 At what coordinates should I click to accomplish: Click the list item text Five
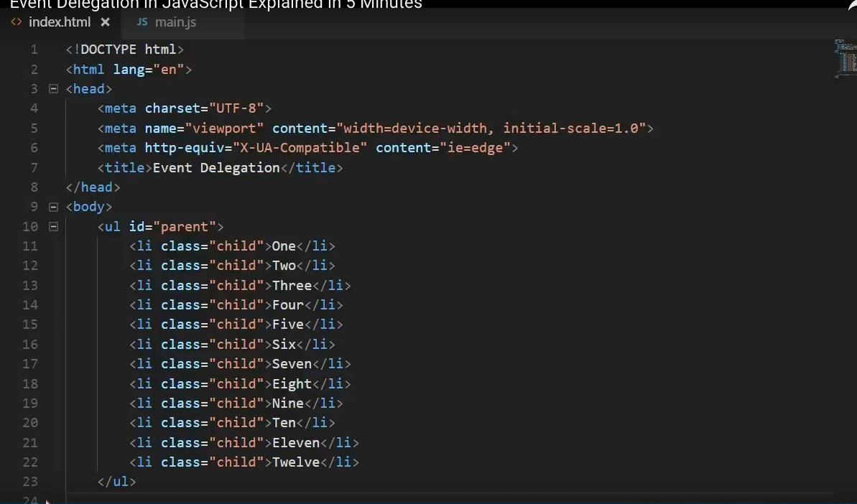coord(287,325)
